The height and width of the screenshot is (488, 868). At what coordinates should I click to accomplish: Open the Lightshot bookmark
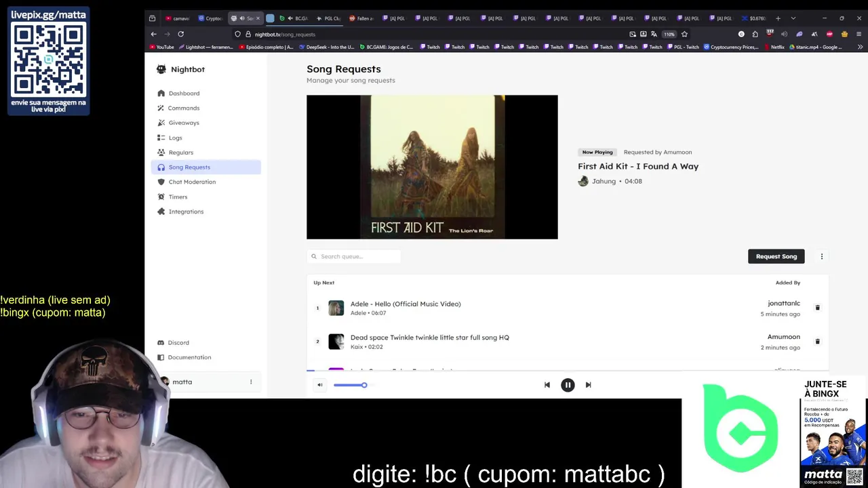[205, 47]
